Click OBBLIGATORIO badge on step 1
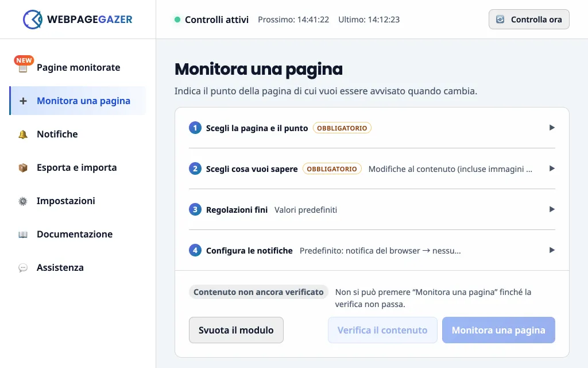Screen dimensions: 588x368 tap(342, 128)
